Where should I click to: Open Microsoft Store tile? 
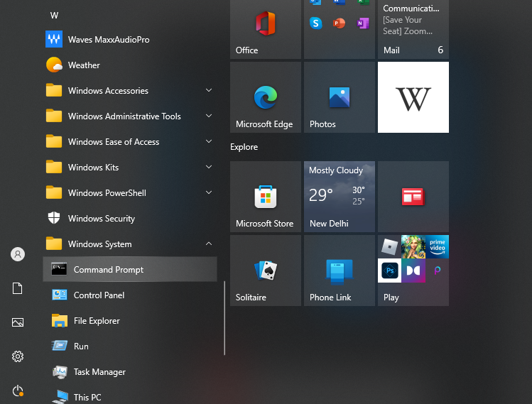(266, 197)
